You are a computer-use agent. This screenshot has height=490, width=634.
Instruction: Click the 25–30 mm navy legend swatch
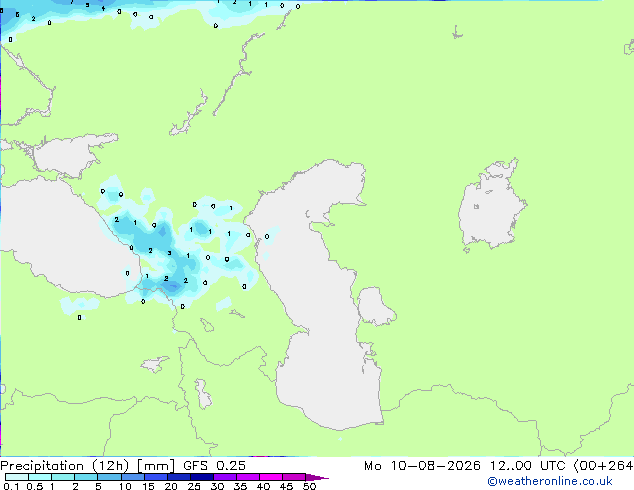tap(201, 477)
